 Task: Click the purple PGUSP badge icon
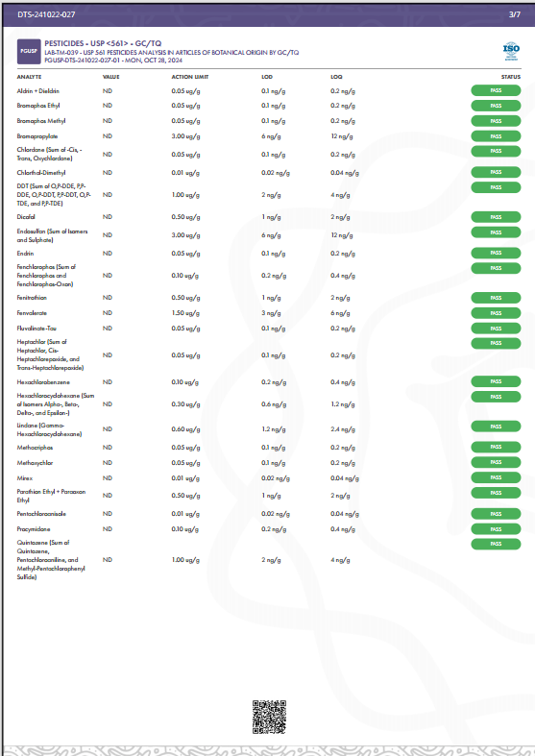point(29,52)
